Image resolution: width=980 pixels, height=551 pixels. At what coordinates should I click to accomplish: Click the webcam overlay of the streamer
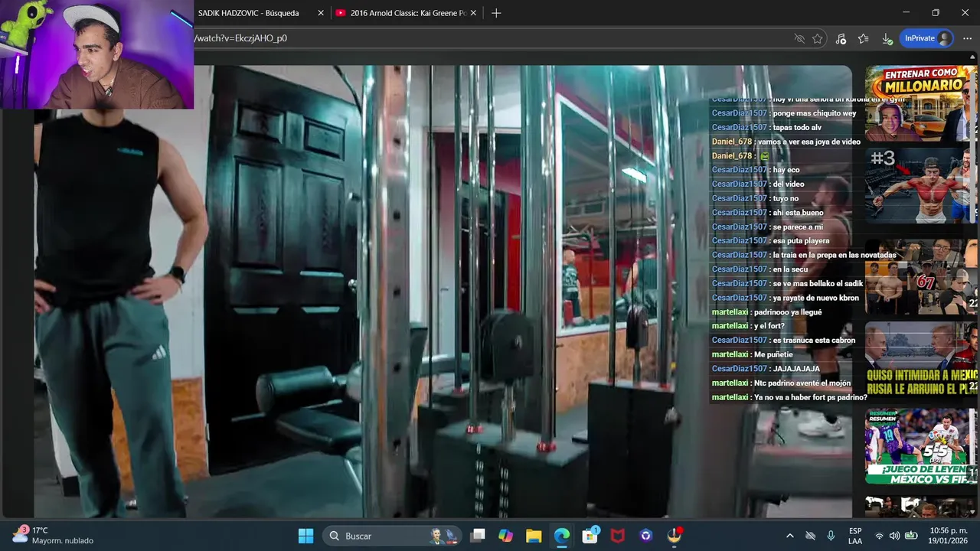[96, 54]
